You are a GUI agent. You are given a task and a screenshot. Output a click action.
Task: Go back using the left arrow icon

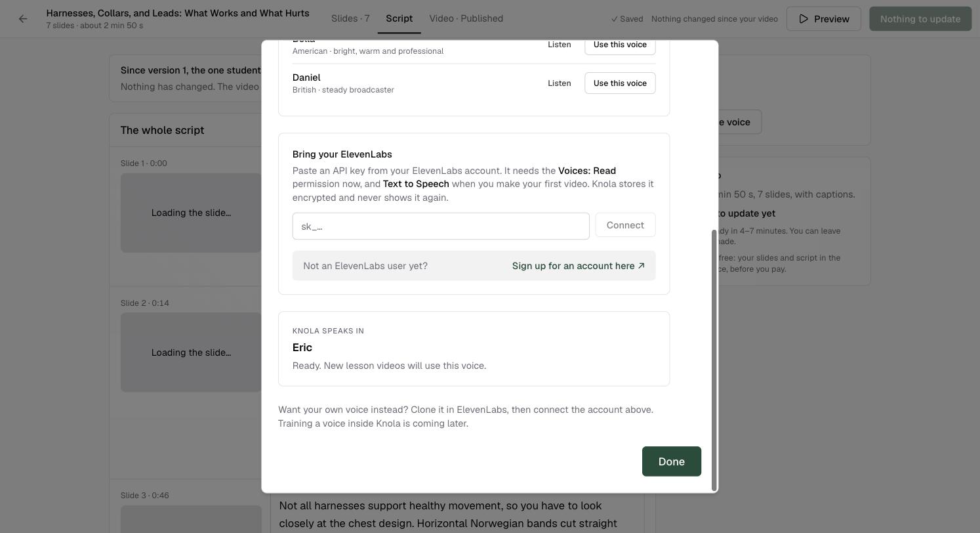pos(23,19)
